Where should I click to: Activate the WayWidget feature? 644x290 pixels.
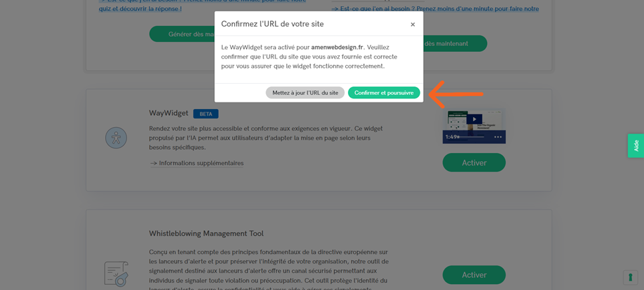pyautogui.click(x=474, y=163)
